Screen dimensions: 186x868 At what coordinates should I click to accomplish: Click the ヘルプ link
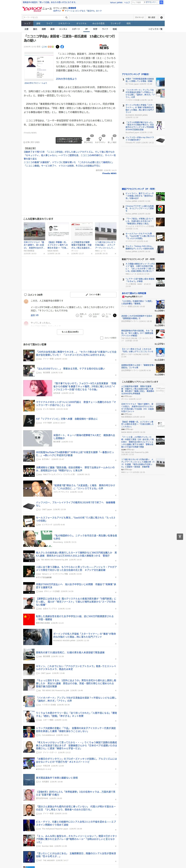(127, 2)
